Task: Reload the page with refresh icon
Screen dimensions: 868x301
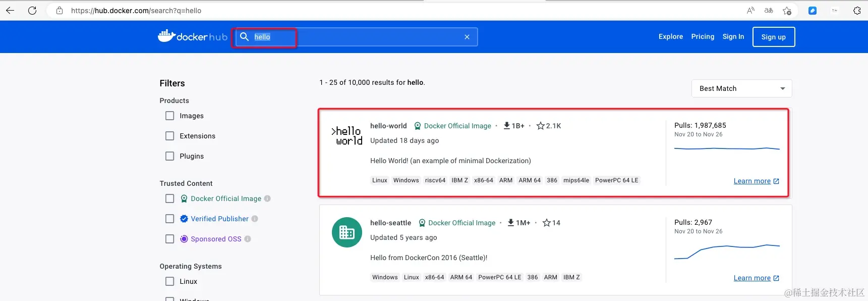Action: pyautogui.click(x=32, y=10)
